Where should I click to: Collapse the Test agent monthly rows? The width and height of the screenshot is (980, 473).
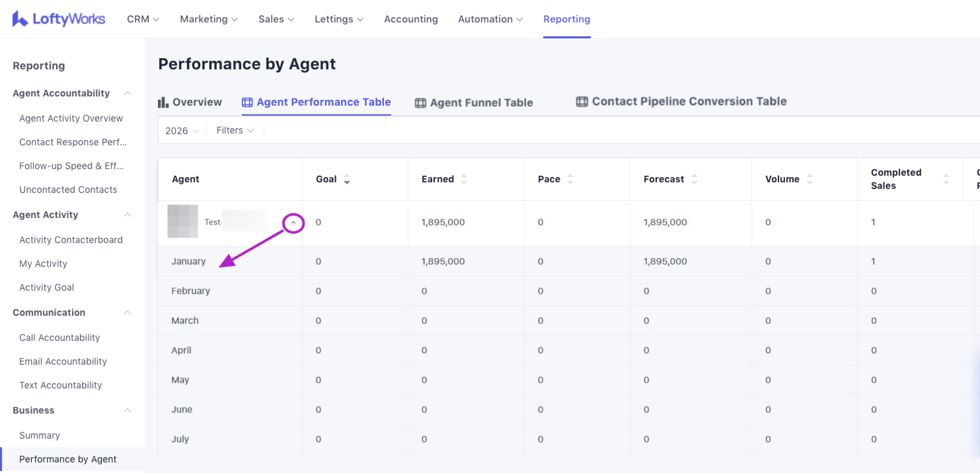click(x=293, y=223)
